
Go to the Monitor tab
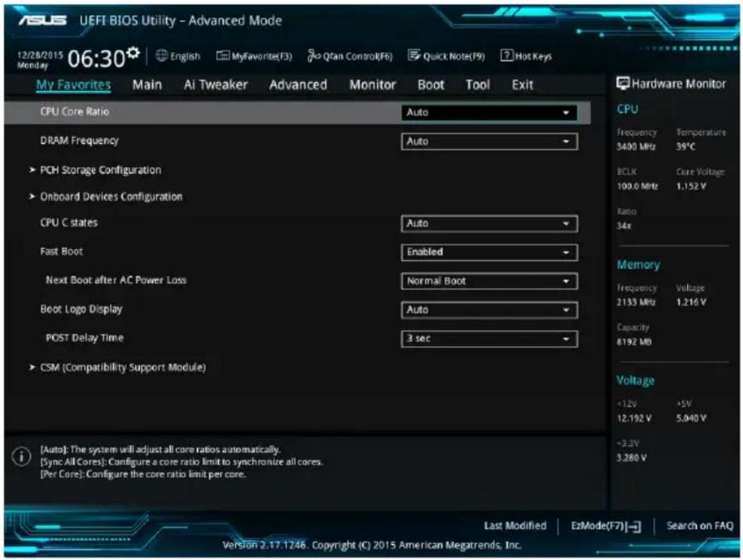click(372, 85)
